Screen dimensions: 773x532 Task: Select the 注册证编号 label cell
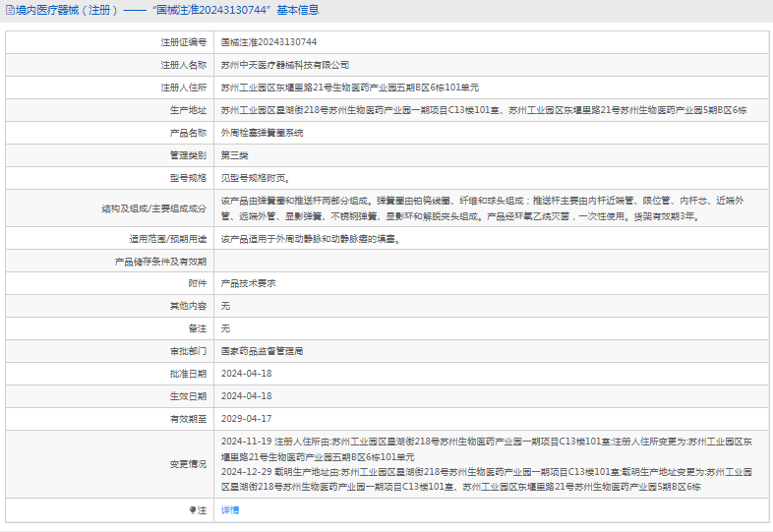110,42
